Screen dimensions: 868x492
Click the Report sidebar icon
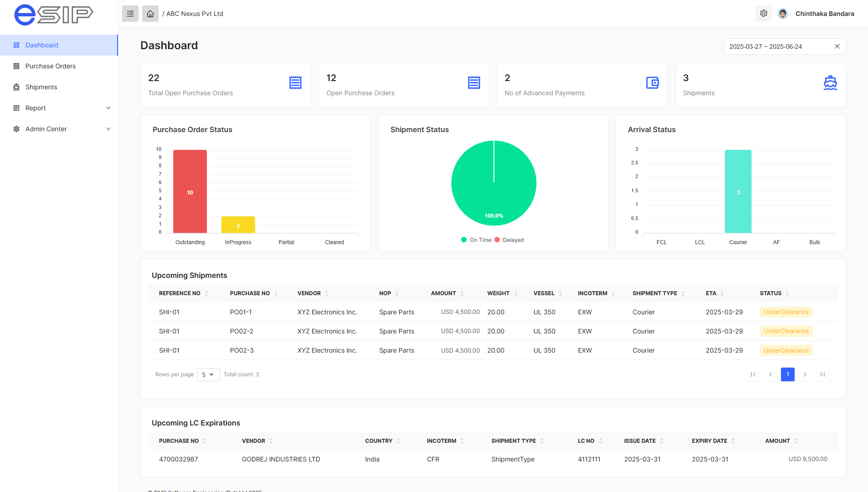pos(16,108)
